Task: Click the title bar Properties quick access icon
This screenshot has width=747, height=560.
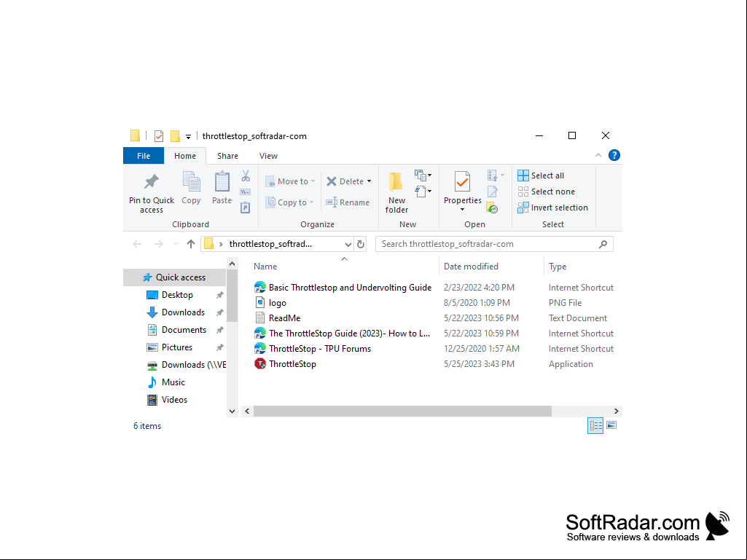Action: click(159, 136)
